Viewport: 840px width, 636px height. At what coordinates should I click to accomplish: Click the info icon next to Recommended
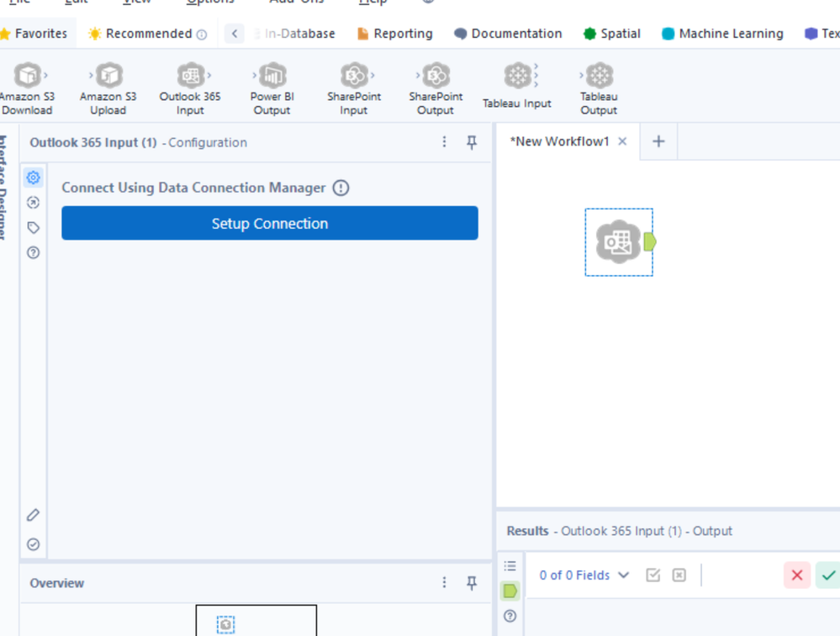(202, 34)
